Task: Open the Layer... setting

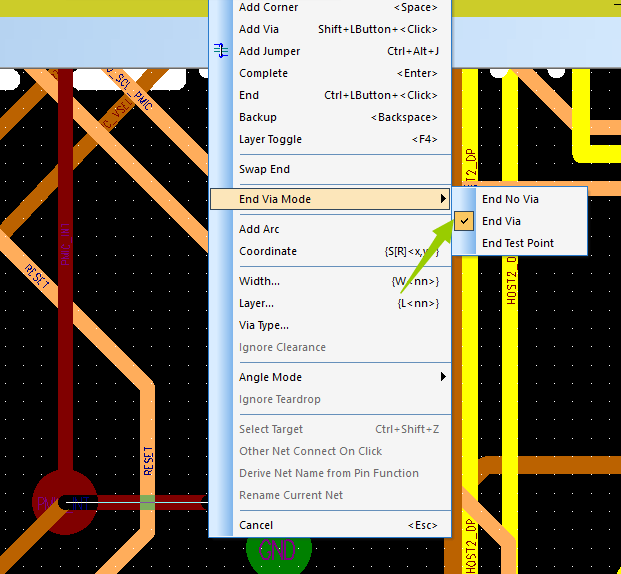Action: (x=330, y=303)
